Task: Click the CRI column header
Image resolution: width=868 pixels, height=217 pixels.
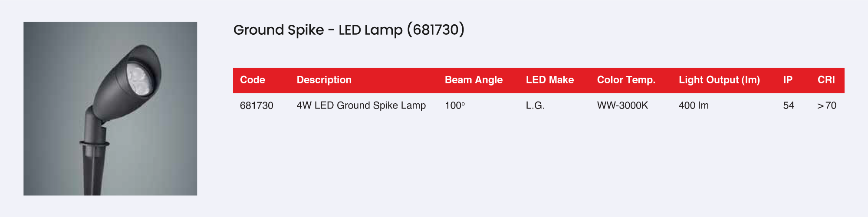Action: tap(826, 80)
